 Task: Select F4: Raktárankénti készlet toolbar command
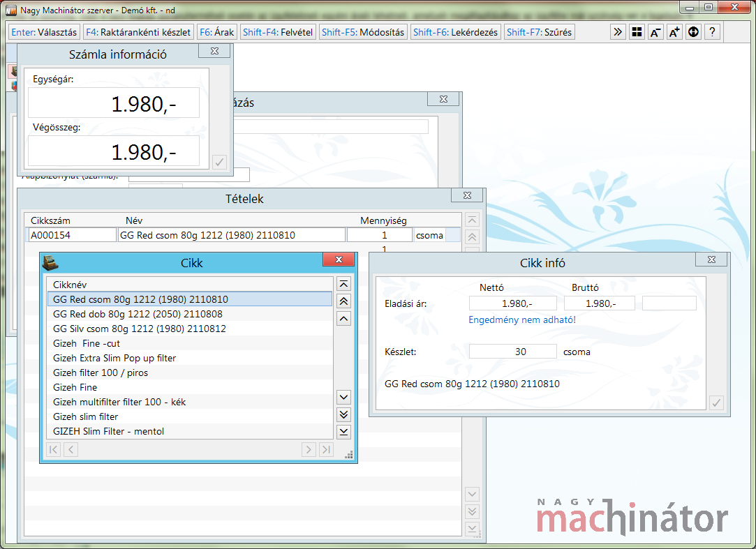click(138, 32)
